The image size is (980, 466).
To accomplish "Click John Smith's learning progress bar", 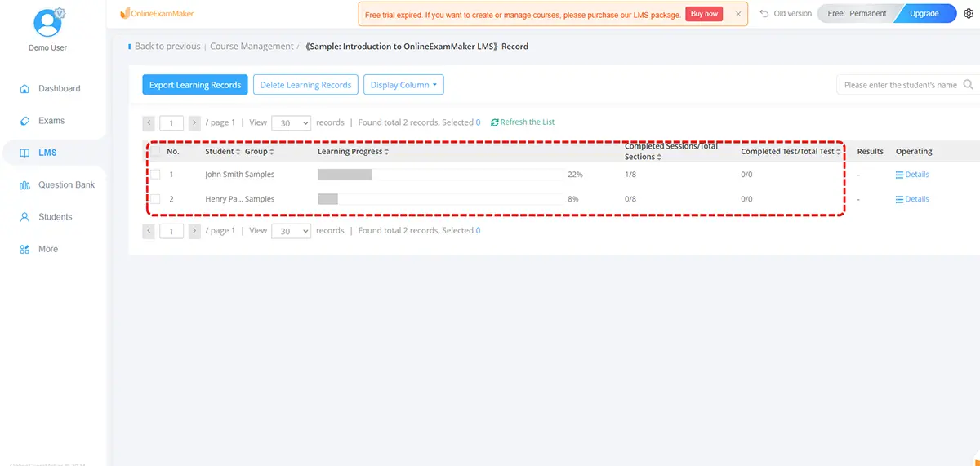I will 440,175.
